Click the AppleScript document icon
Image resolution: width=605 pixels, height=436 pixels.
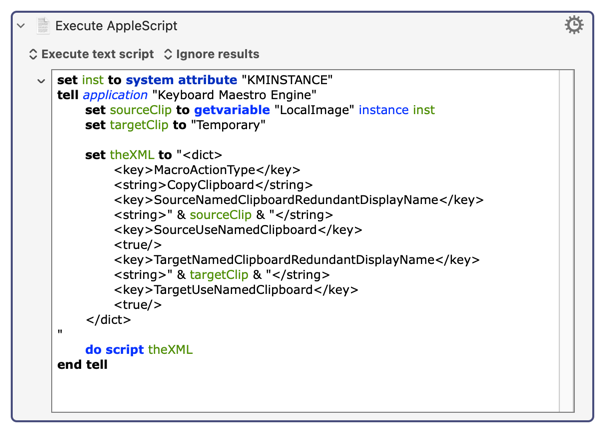(43, 26)
